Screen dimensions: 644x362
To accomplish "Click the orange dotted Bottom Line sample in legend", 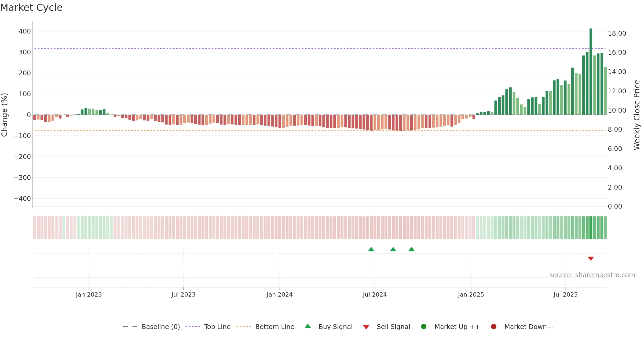I will point(244,327).
